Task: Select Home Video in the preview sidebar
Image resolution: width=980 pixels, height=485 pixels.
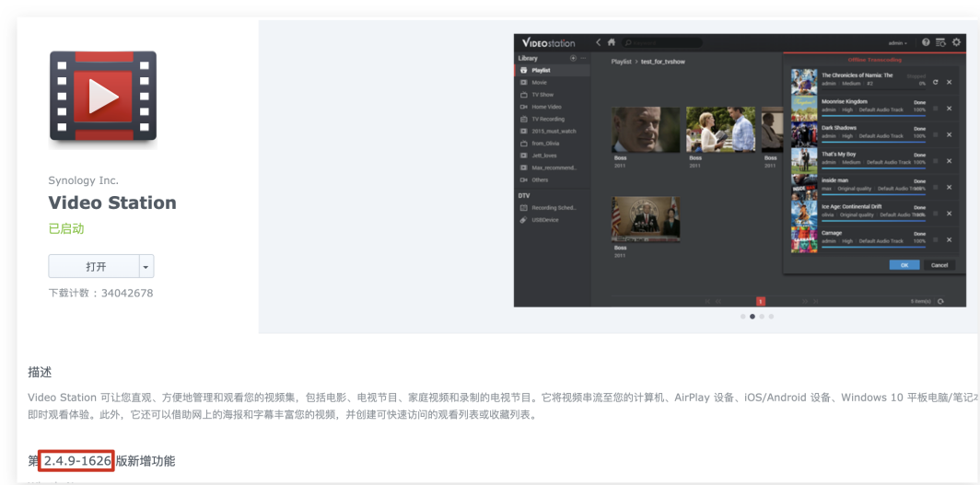Action: pos(552,107)
